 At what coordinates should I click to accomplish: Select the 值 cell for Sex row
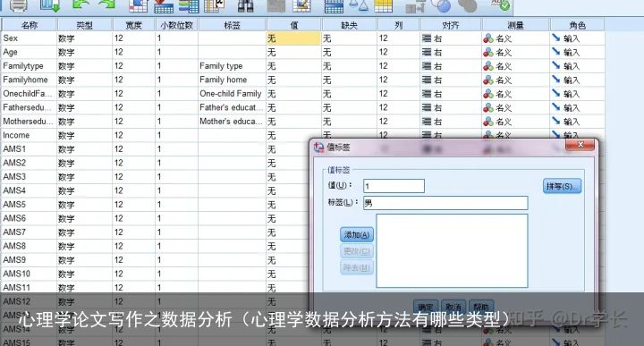tap(293, 38)
